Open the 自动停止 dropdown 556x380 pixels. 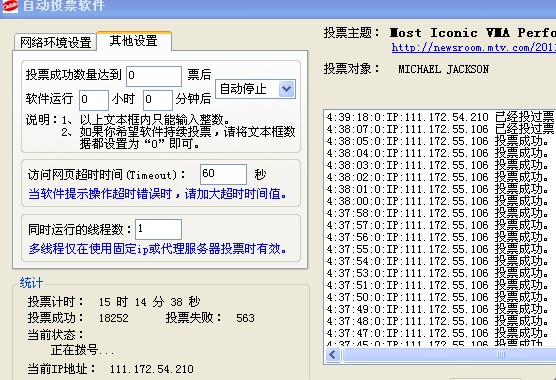255,89
